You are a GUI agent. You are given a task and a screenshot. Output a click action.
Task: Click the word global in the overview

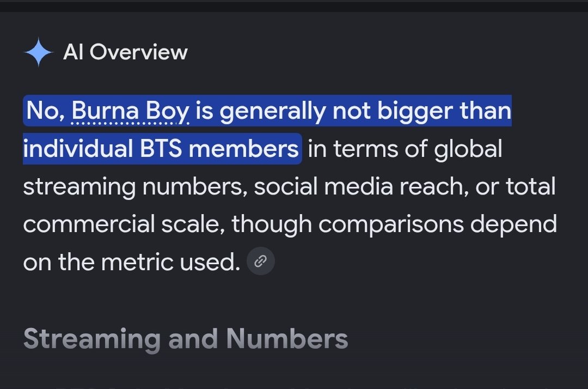[468, 149]
